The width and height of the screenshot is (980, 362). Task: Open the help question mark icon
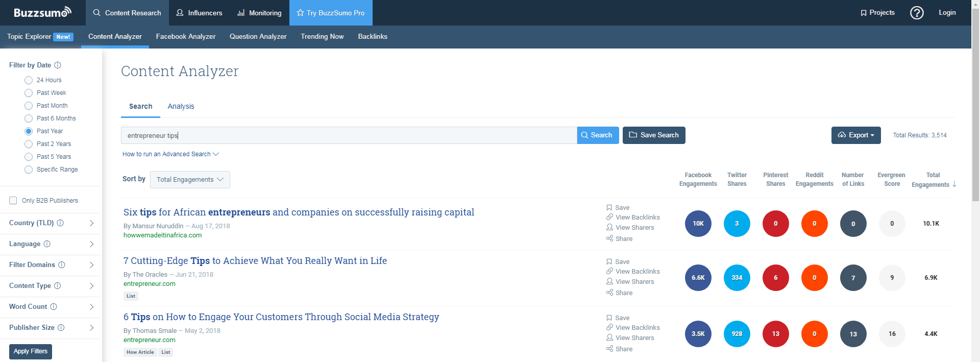[x=917, y=13]
